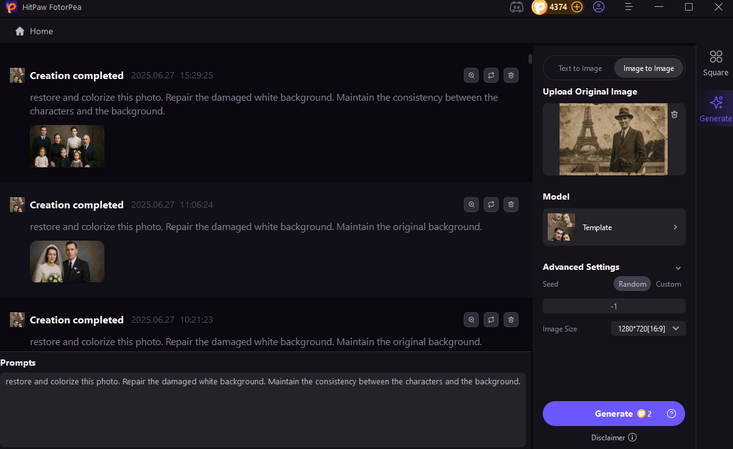Switch to Image to Image tab
The width and height of the screenshot is (733, 449).
click(647, 68)
